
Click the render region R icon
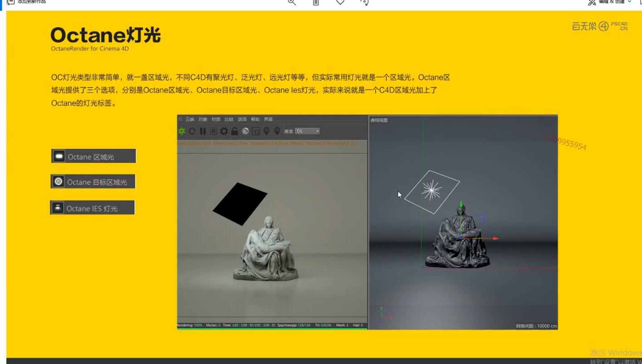(x=213, y=131)
